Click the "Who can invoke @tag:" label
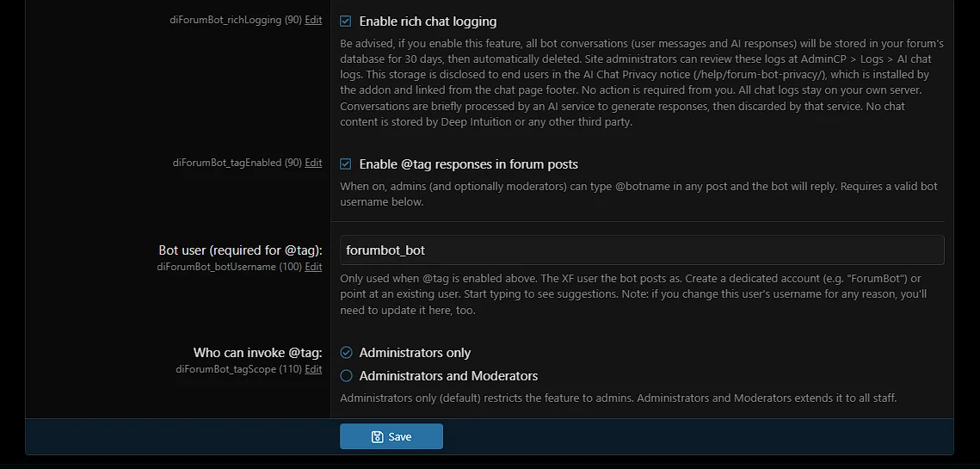The width and height of the screenshot is (980, 469). tap(257, 353)
